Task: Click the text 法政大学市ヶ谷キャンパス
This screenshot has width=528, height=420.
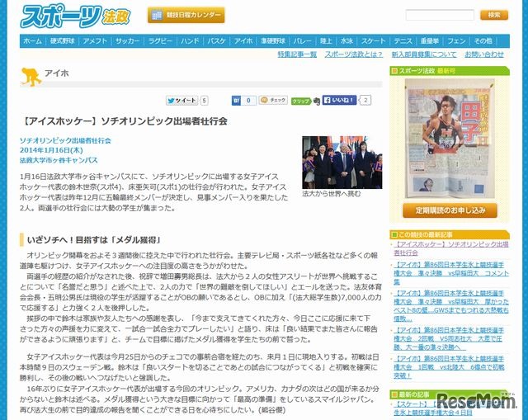Action: point(59,160)
